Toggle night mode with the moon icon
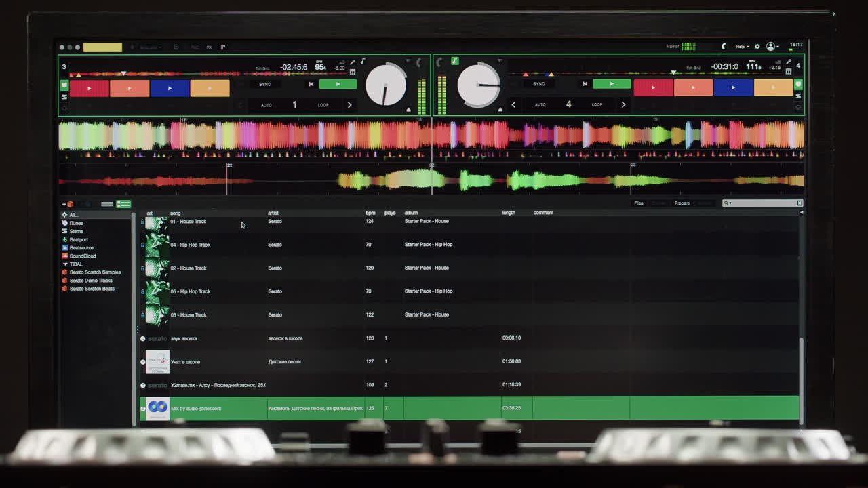This screenshot has width=868, height=488. 724,46
